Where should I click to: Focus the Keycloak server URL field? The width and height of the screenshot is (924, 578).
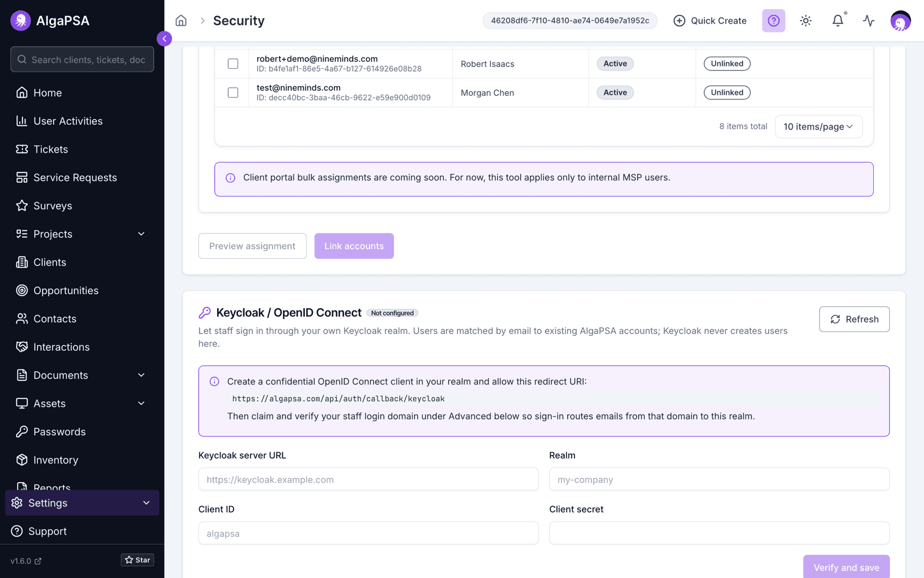[x=368, y=480]
